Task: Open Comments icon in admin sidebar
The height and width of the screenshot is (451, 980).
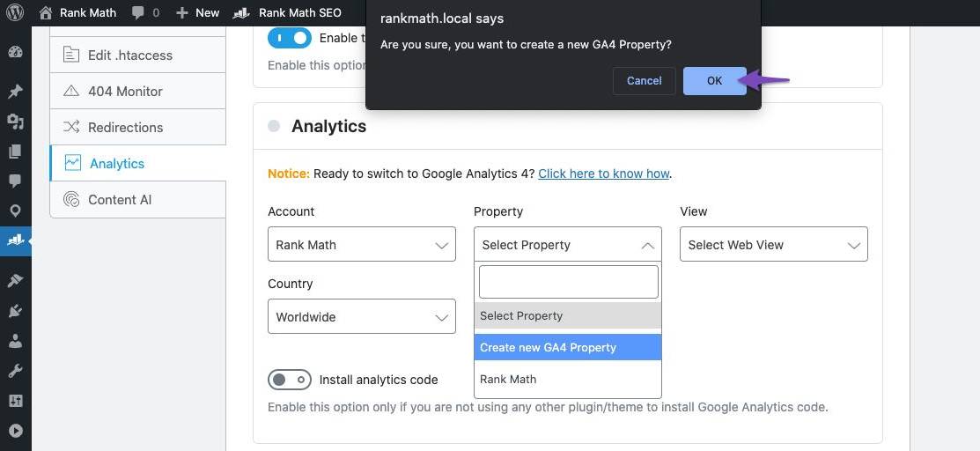Action: 15,181
